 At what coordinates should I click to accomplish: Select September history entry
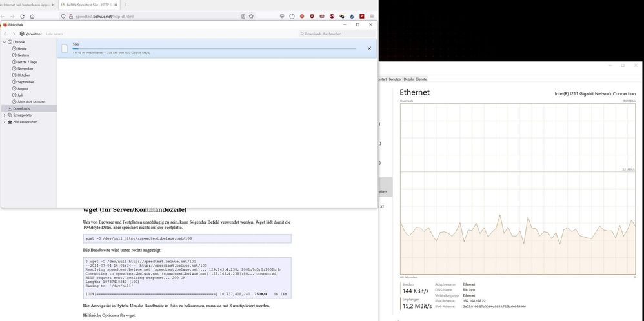tap(25, 82)
